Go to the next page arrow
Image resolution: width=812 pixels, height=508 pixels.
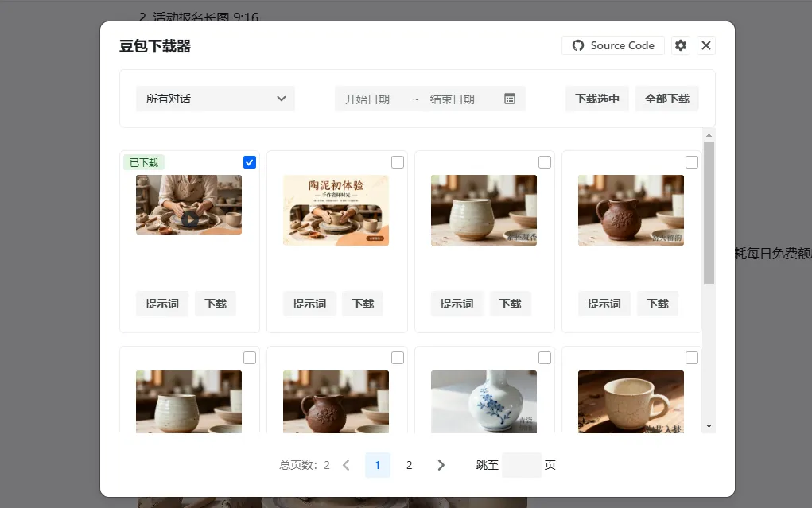(x=441, y=465)
